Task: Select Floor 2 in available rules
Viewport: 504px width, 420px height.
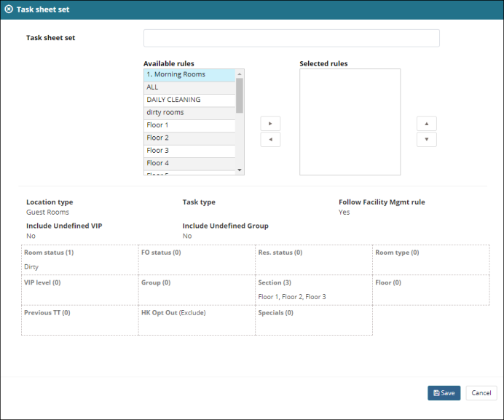Action: pyautogui.click(x=189, y=138)
